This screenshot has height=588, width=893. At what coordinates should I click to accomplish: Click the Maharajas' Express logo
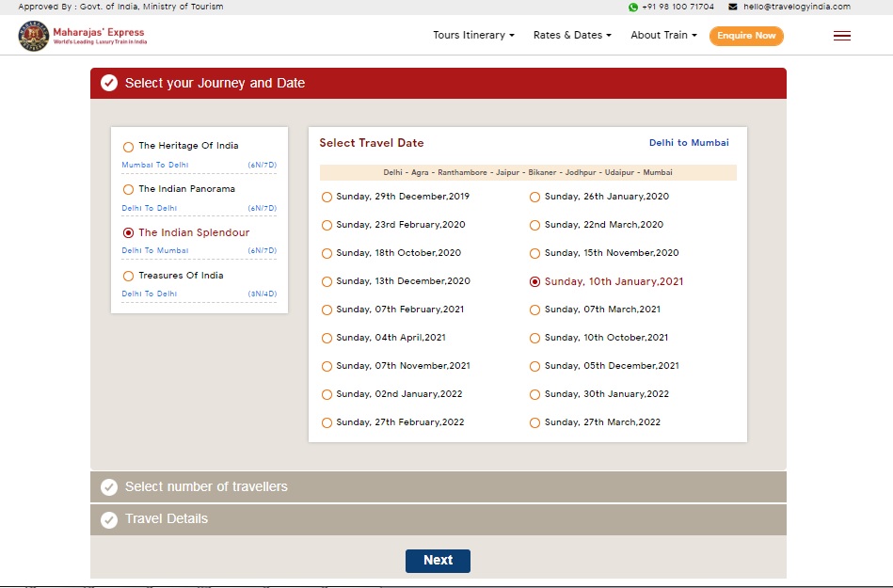click(82, 36)
